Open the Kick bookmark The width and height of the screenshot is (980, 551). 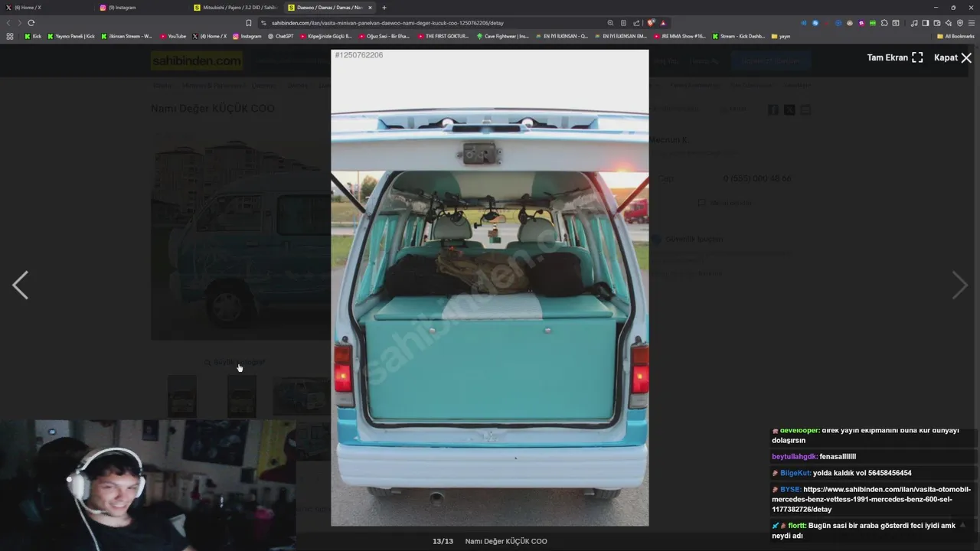33,36
